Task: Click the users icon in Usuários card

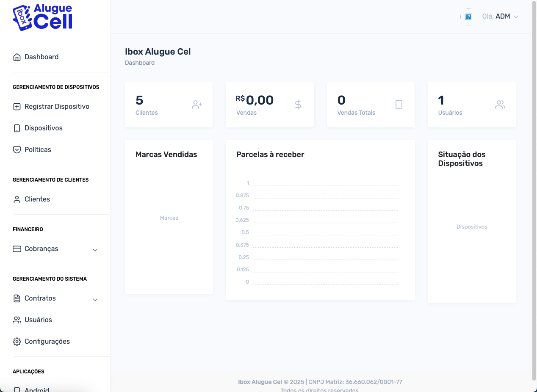Action: click(x=500, y=105)
